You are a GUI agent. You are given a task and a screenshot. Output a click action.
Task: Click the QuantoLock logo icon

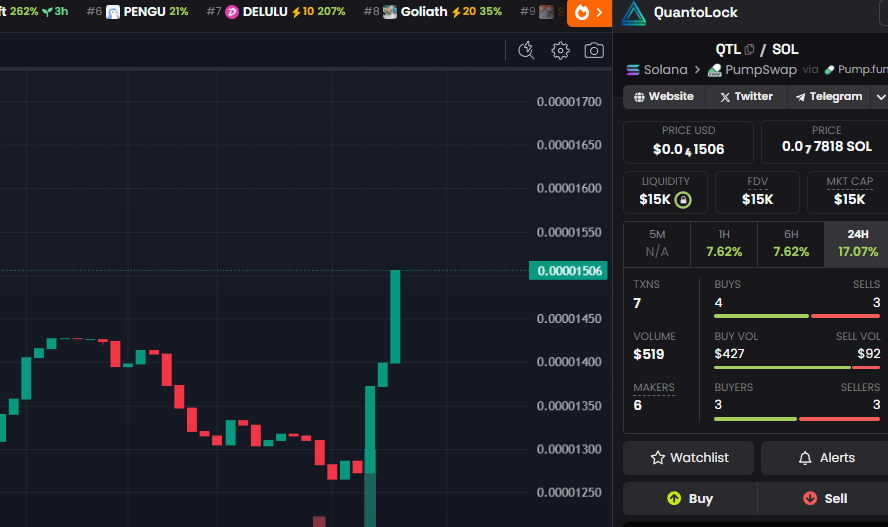(x=633, y=13)
